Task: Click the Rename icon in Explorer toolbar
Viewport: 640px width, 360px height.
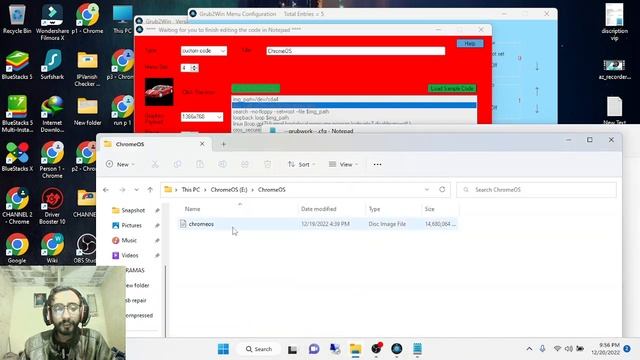Action: tap(222, 164)
